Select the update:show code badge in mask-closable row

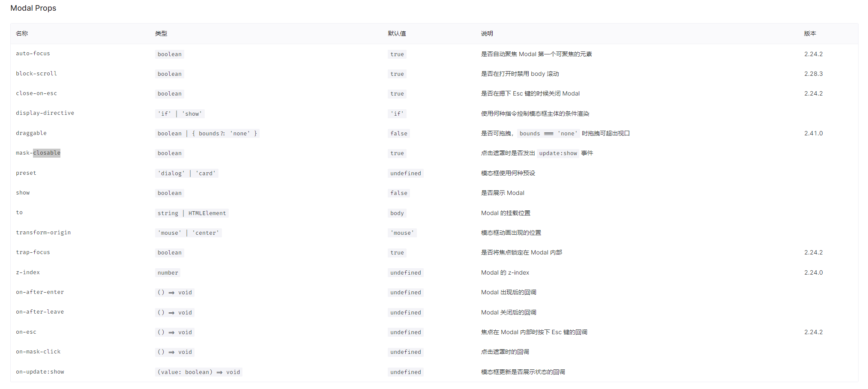(558, 153)
